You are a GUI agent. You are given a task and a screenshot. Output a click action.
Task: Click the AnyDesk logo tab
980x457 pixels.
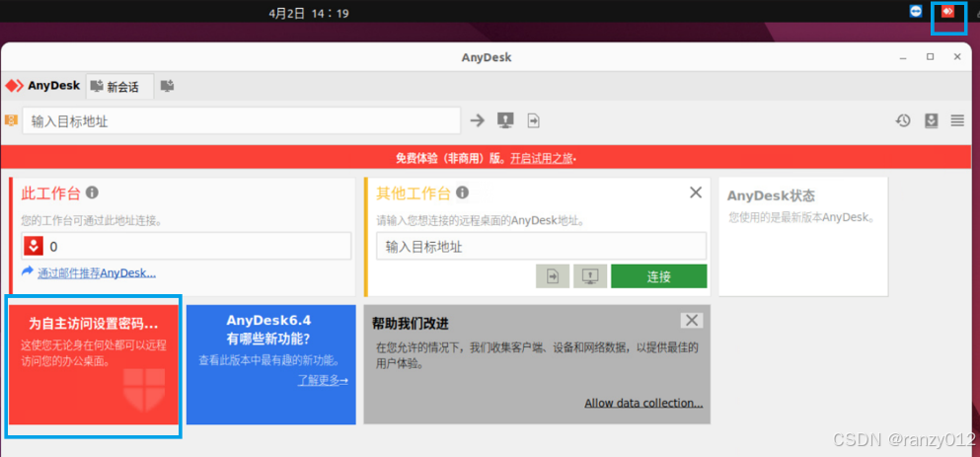[x=42, y=86]
